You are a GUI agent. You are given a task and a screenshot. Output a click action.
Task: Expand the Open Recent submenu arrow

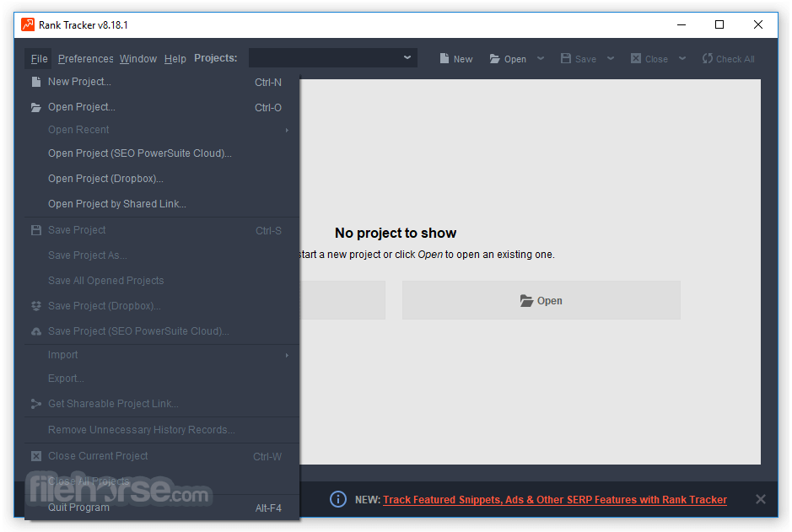click(x=287, y=130)
